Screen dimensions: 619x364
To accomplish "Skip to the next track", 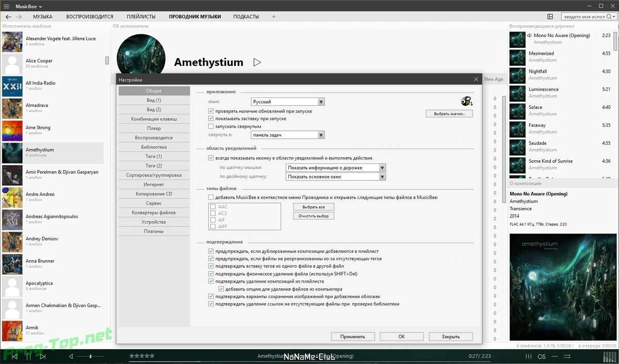I will tap(43, 356).
